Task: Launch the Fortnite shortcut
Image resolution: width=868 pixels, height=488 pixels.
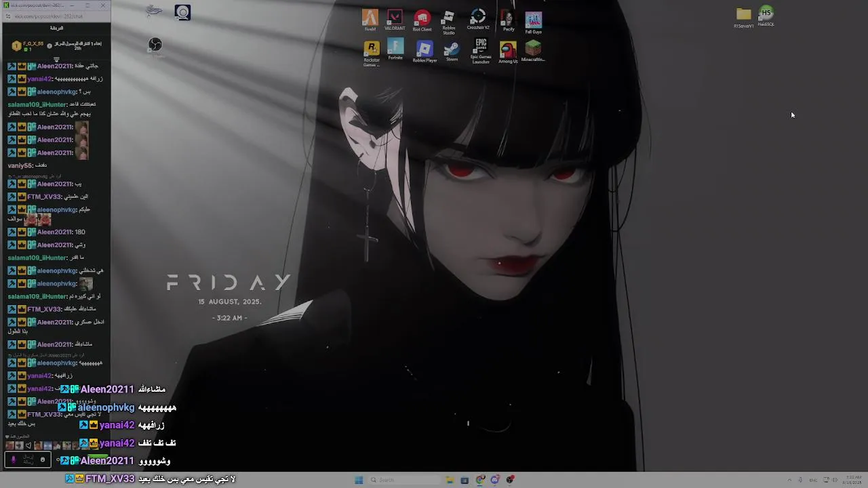Action: coord(395,49)
